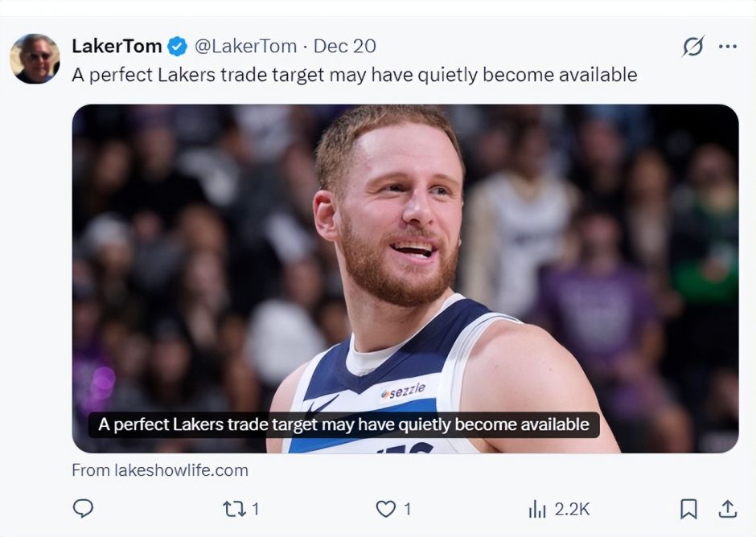
Task: Click the LakerTom display name
Action: point(117,46)
